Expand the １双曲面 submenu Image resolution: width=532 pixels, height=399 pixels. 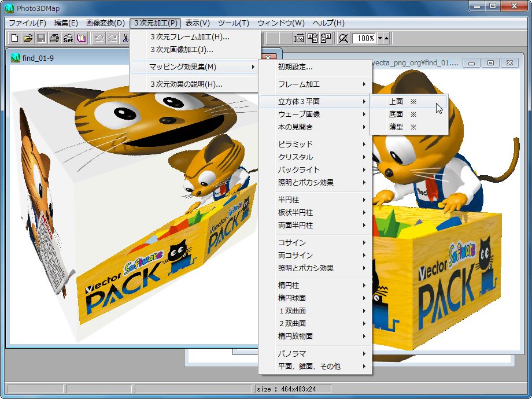coord(315,311)
